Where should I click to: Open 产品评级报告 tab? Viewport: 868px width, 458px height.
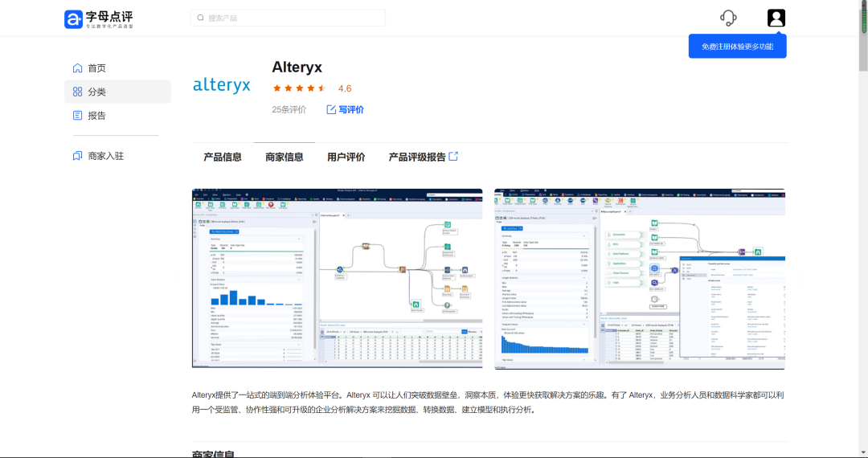pos(423,157)
